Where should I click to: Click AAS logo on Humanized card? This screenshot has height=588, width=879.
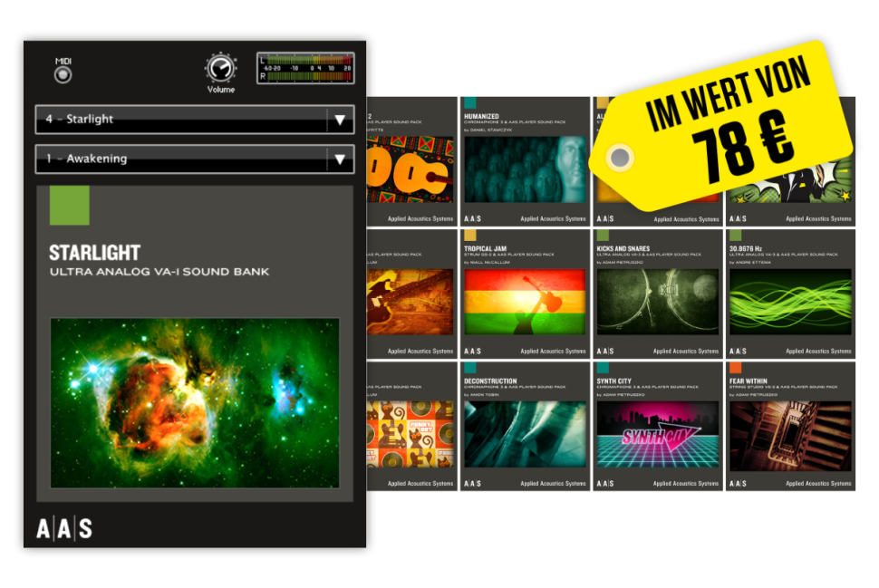tap(472, 218)
